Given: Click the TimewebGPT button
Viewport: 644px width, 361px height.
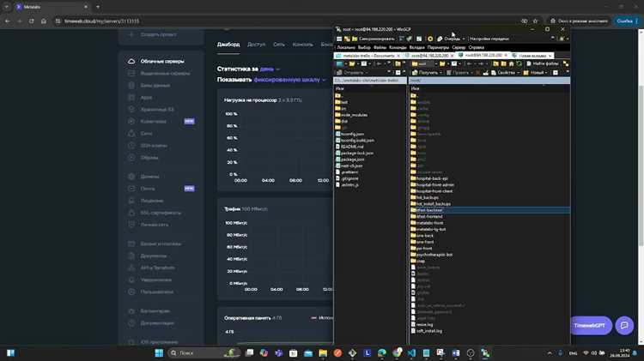Looking at the screenshot, I should [x=590, y=325].
